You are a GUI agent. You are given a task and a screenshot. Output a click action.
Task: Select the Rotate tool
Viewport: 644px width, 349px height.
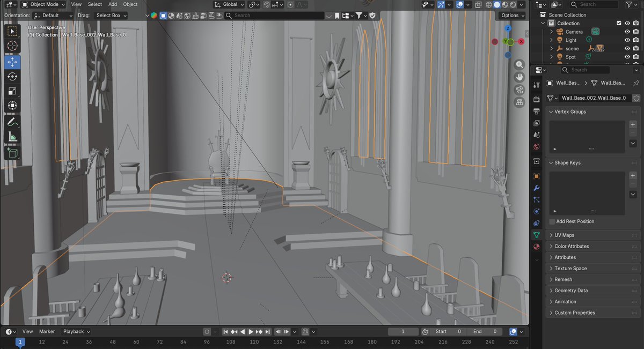pos(12,76)
